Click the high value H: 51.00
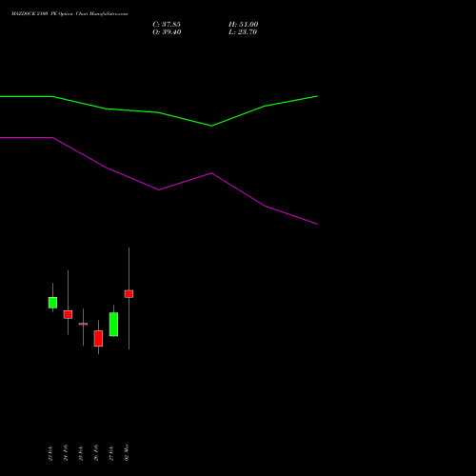 [244, 25]
